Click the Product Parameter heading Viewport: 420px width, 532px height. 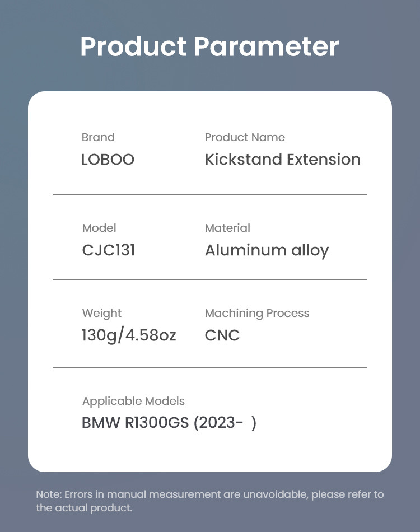click(x=209, y=47)
